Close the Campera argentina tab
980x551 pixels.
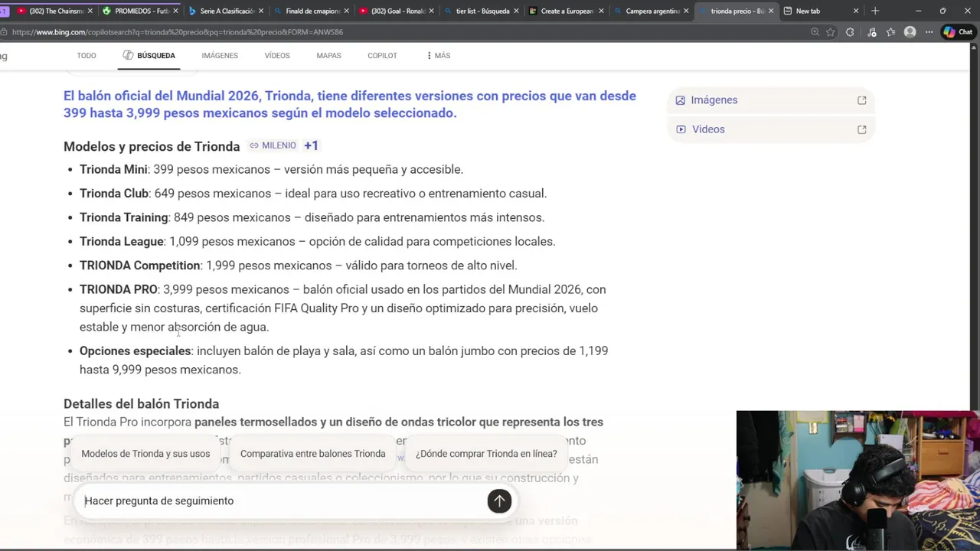click(687, 11)
